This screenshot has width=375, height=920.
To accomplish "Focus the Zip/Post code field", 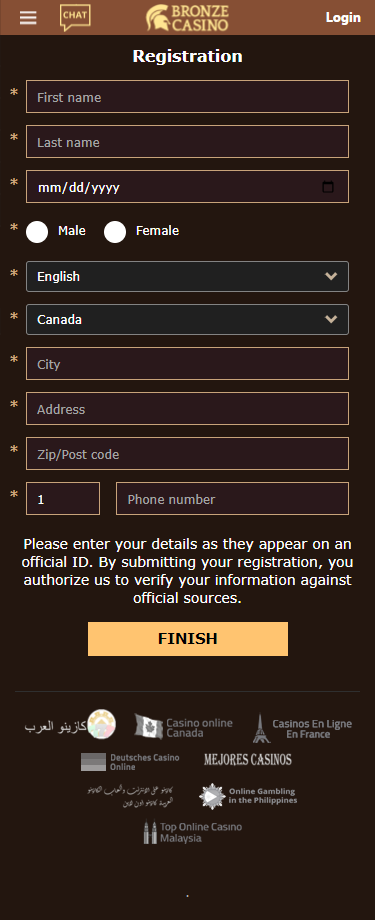I will [187, 454].
